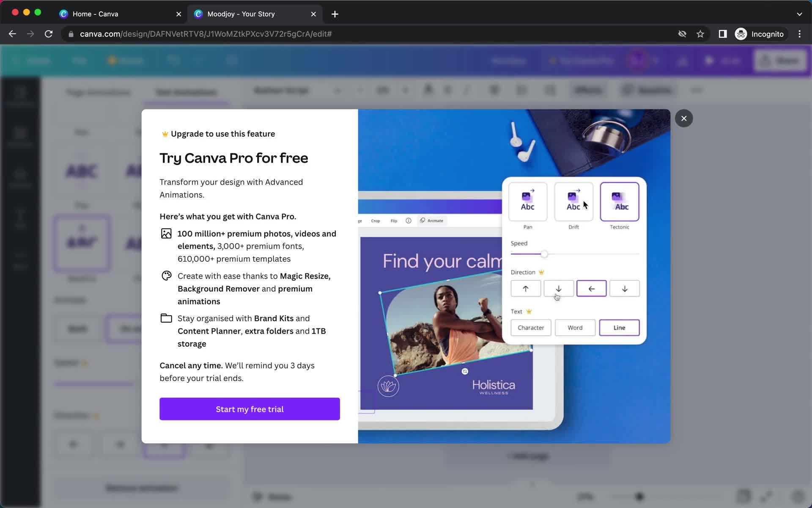This screenshot has width=812, height=508.
Task: Click the left direction arrow button
Action: (591, 288)
